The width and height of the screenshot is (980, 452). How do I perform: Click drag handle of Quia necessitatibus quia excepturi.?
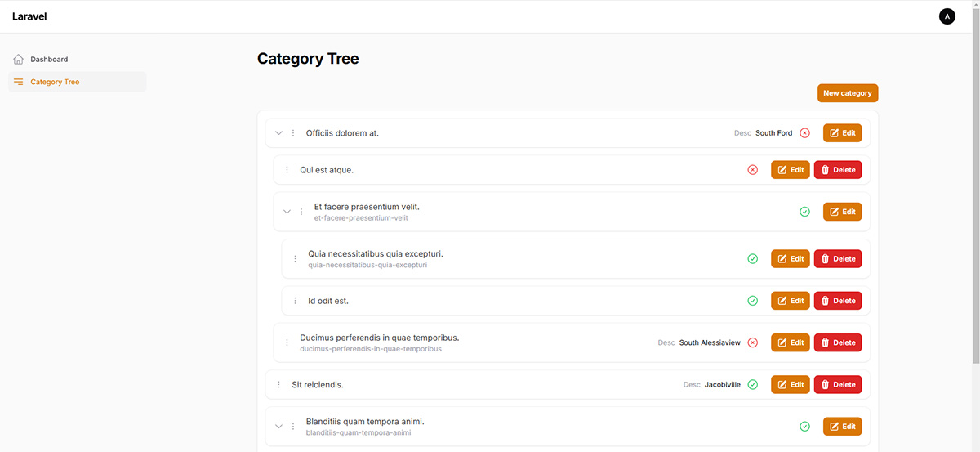pyautogui.click(x=295, y=259)
